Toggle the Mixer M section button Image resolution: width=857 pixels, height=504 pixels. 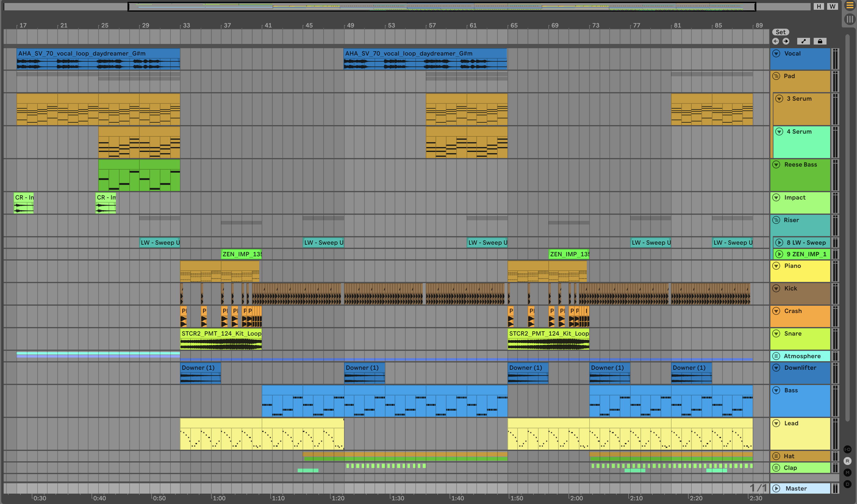[847, 472]
